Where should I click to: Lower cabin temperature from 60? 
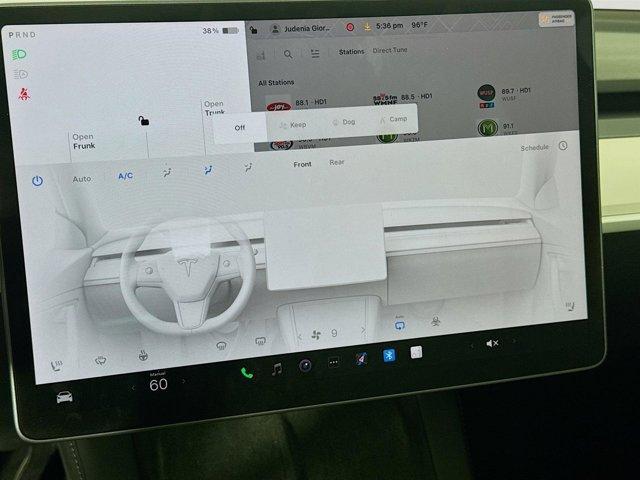133,387
